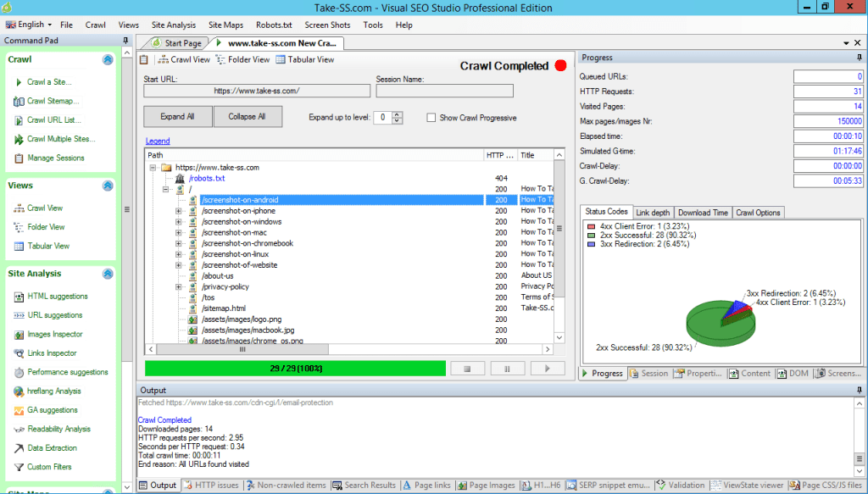This screenshot has width=868, height=494.
Task: Click the Crawl a Site icon
Action: 19,82
